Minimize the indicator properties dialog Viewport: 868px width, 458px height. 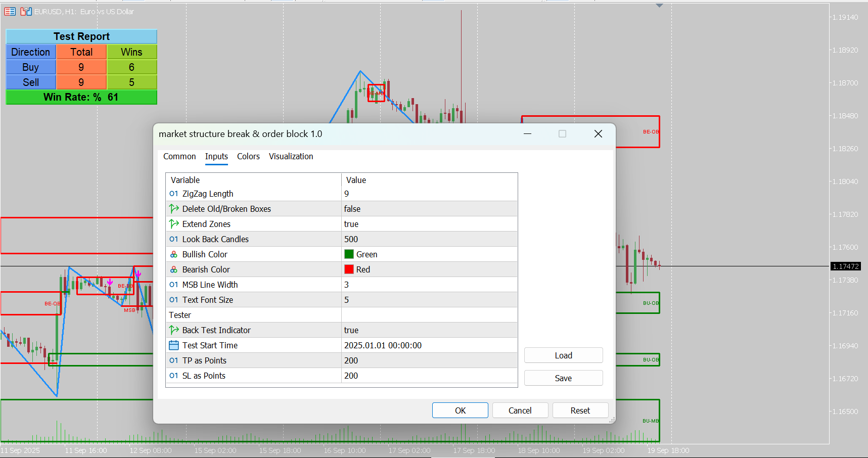pos(527,134)
